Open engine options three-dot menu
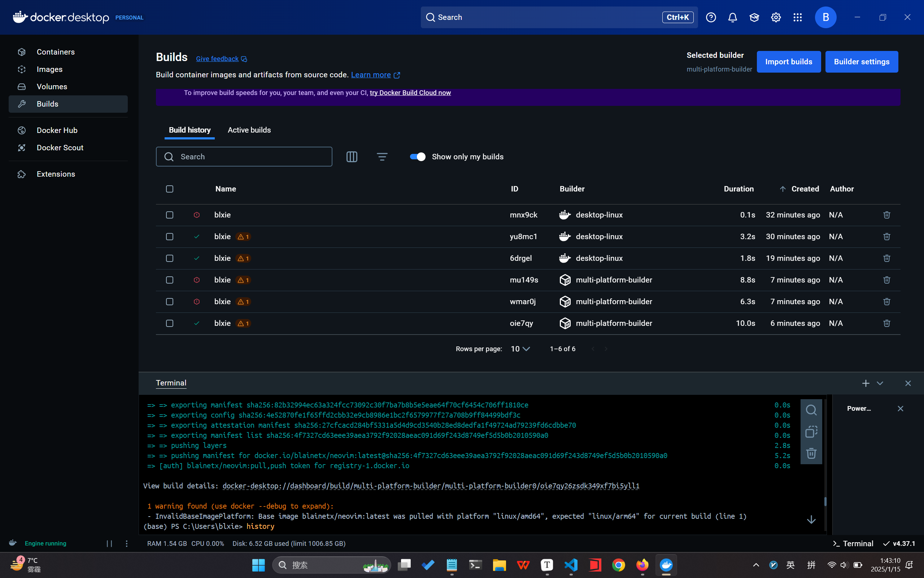 (127, 544)
